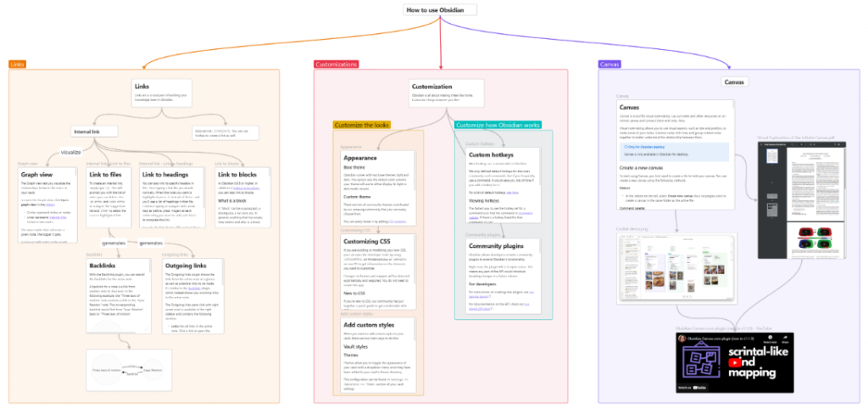Click 'Only for Obsidian desktop' callout

[675, 151]
